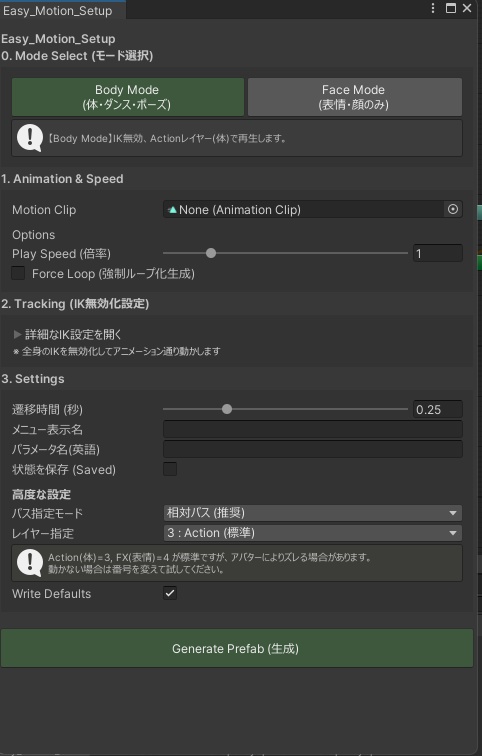Click the Options label

34,235
